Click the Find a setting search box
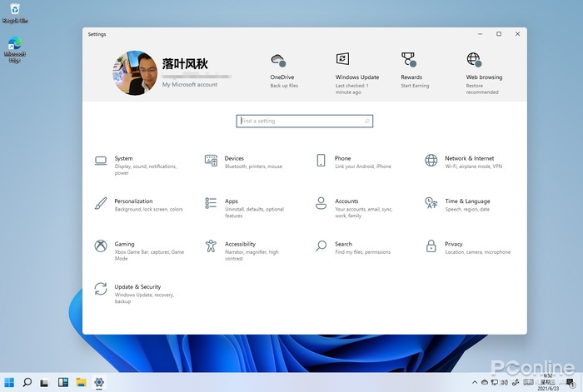583x392 pixels. [x=304, y=122]
